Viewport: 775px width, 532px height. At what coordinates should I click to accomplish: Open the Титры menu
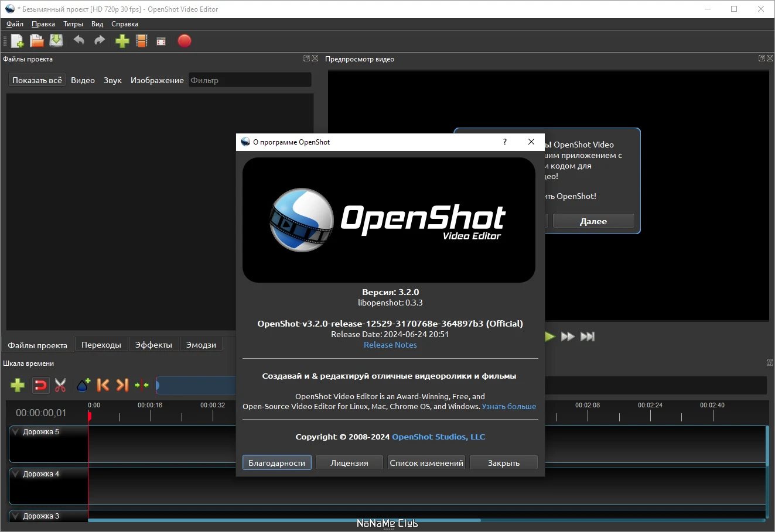73,24
